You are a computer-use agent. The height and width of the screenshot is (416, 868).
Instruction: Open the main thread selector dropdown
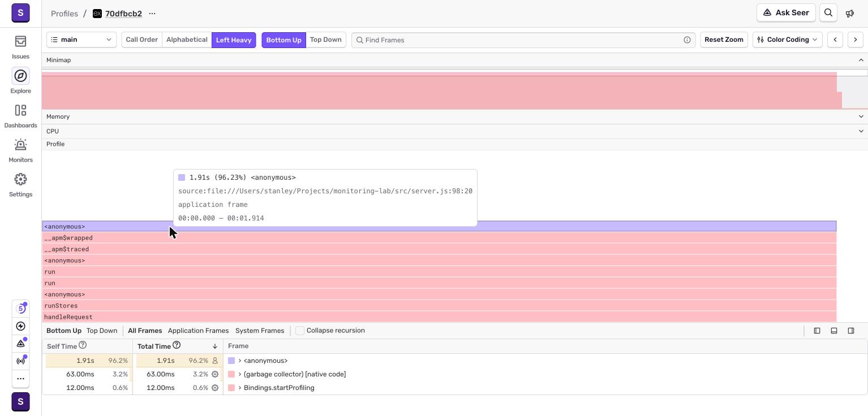[81, 40]
